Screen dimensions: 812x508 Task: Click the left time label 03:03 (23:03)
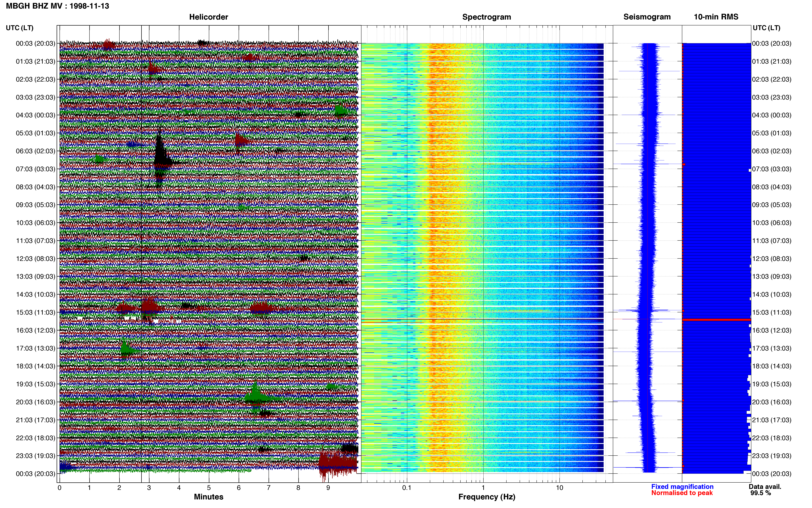36,97
